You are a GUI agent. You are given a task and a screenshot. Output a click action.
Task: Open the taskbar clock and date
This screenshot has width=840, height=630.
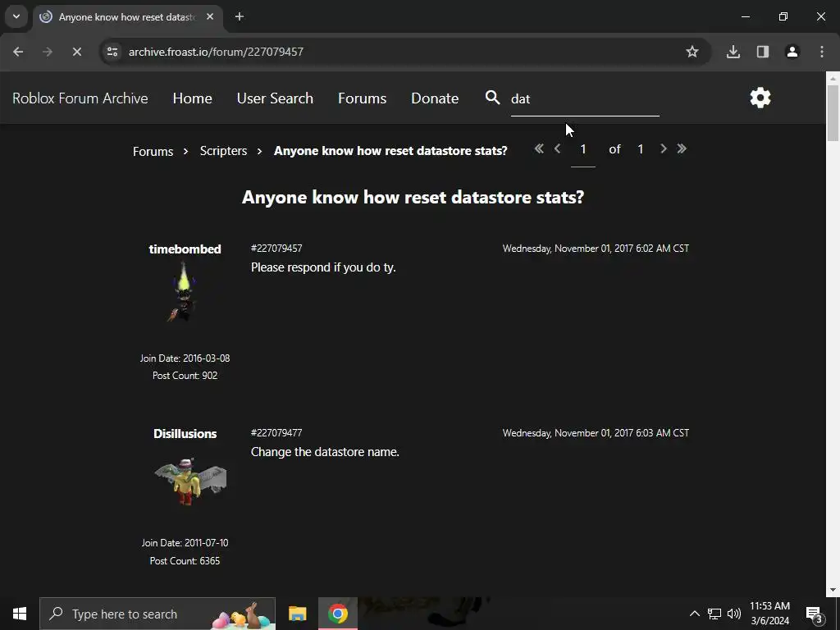[769, 614]
